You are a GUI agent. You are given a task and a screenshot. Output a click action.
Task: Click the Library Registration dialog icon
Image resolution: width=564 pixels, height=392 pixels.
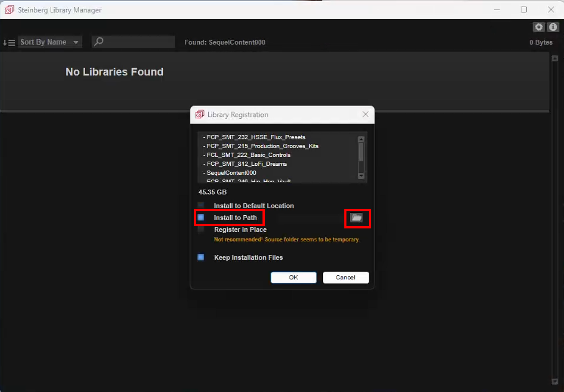tap(199, 114)
